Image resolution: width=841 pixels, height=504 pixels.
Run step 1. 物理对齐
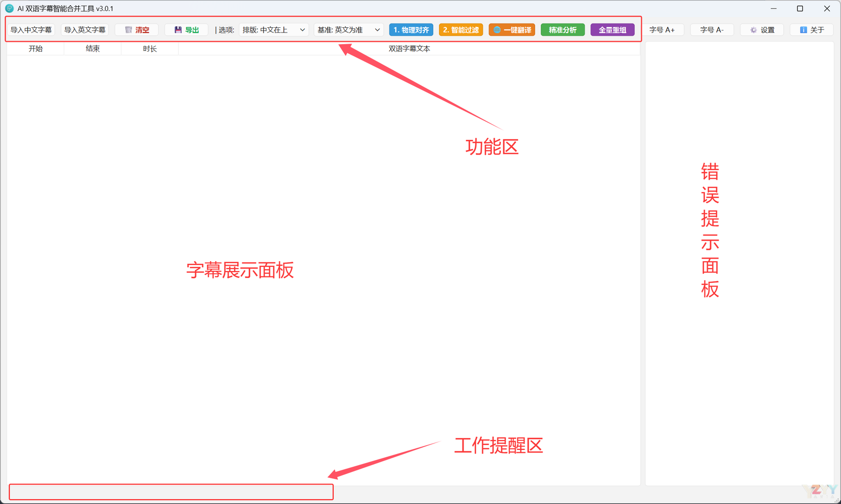point(411,30)
